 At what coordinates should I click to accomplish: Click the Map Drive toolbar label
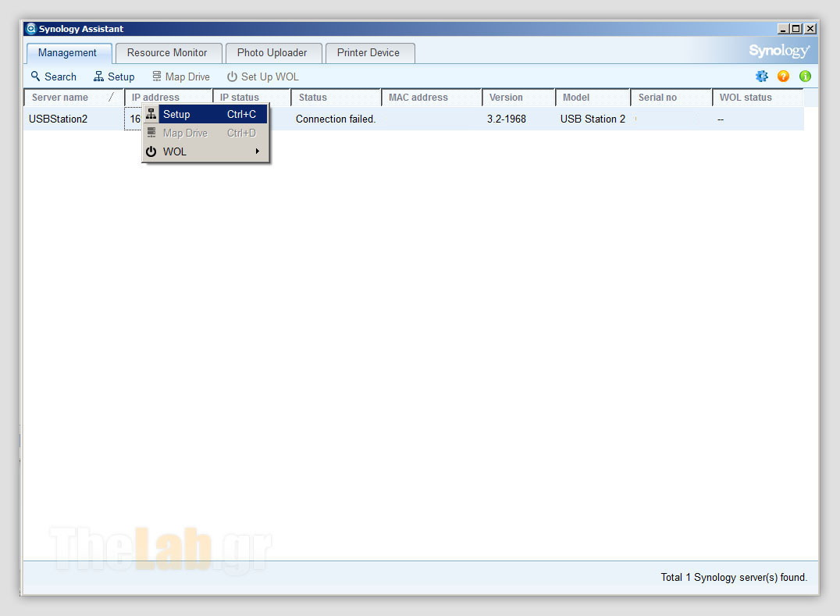(x=187, y=77)
